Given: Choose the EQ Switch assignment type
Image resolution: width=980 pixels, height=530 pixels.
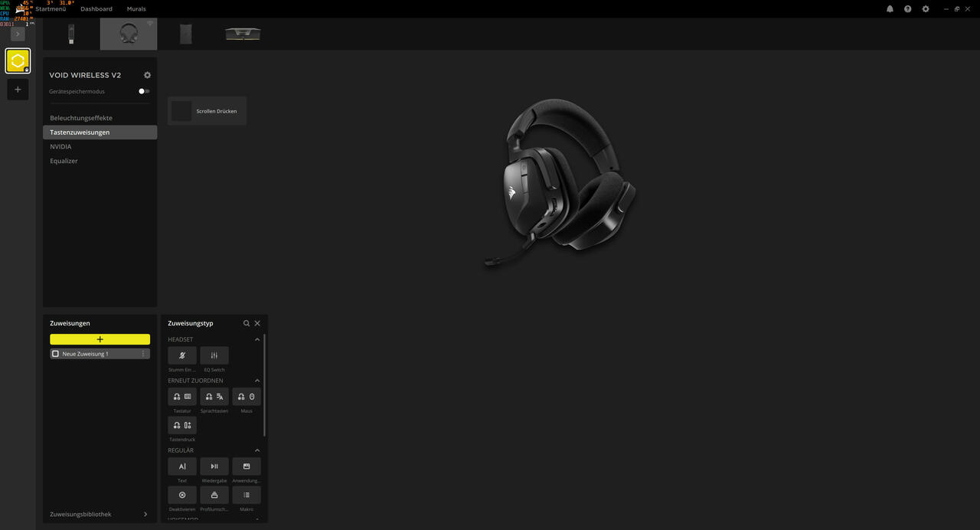Looking at the screenshot, I should tap(214, 355).
